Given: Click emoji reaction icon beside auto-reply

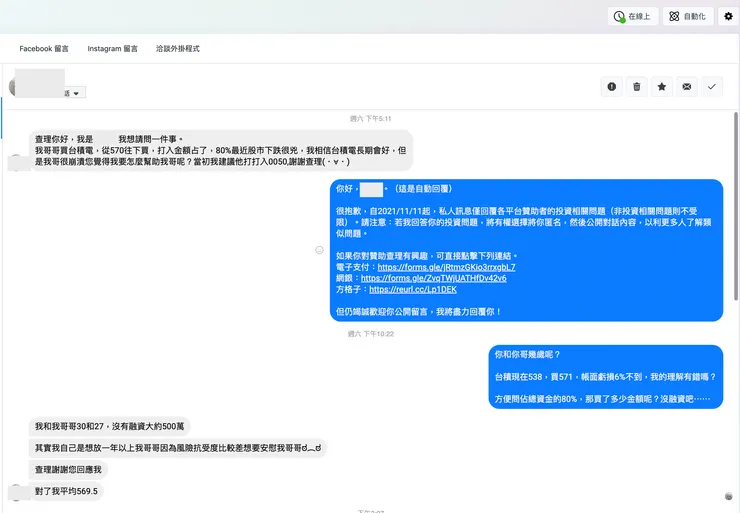Looking at the screenshot, I should tap(320, 250).
